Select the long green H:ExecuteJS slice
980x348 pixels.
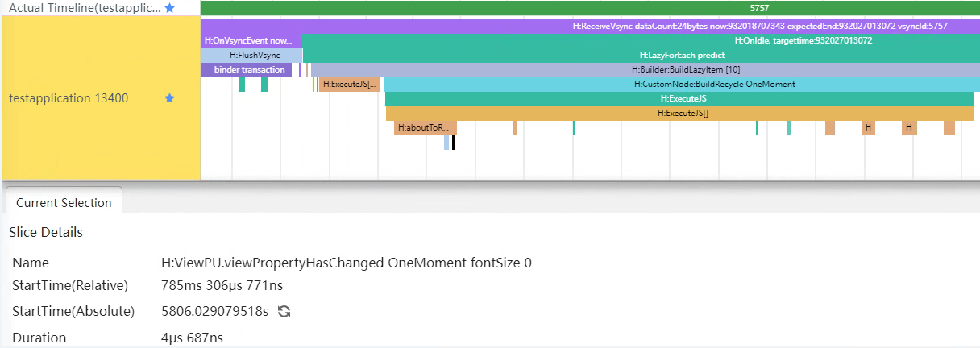coord(679,98)
